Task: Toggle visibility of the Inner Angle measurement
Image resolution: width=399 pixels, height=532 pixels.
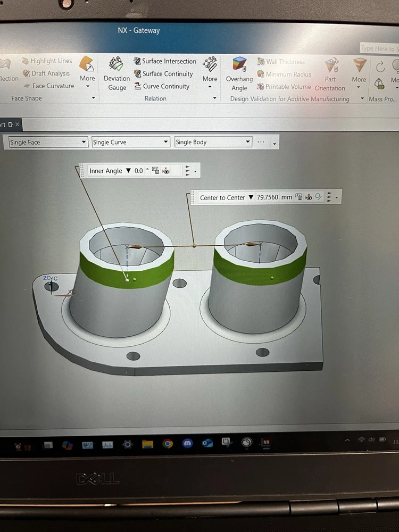Action: coord(167,171)
